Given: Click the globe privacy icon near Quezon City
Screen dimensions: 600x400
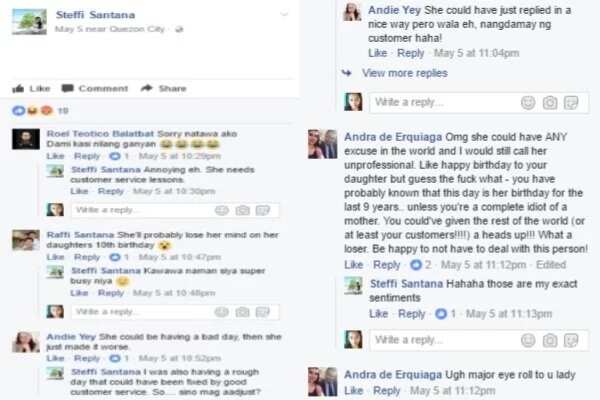Looking at the screenshot, I should (179, 29).
